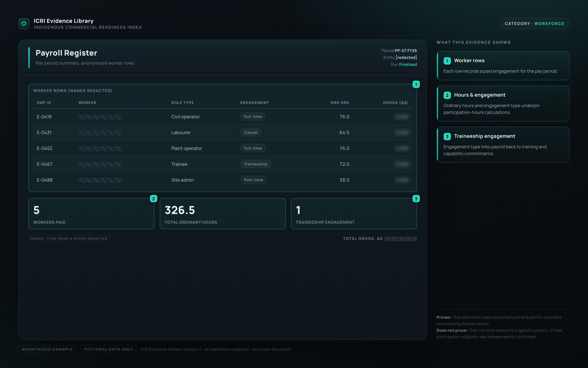
Task: Click 76.0 hours in the E-0418 row
Action: coord(344,117)
